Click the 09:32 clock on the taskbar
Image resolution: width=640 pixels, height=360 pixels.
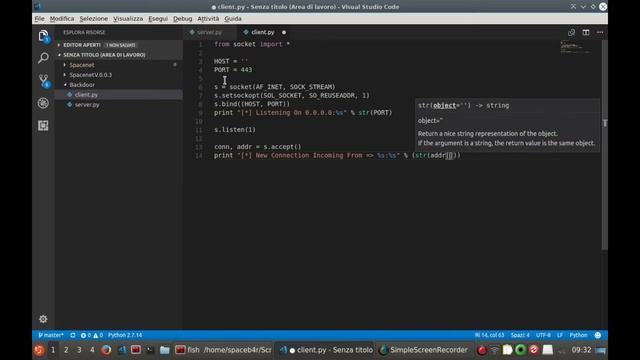(x=581, y=350)
